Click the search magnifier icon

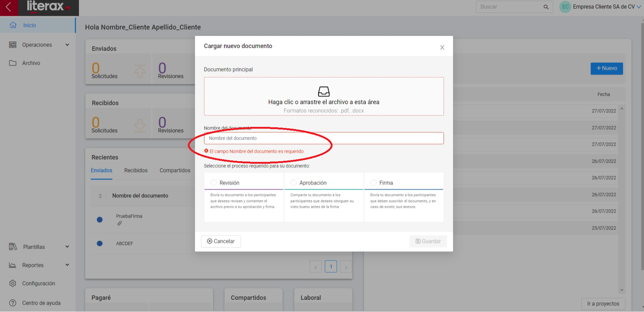[x=546, y=7]
